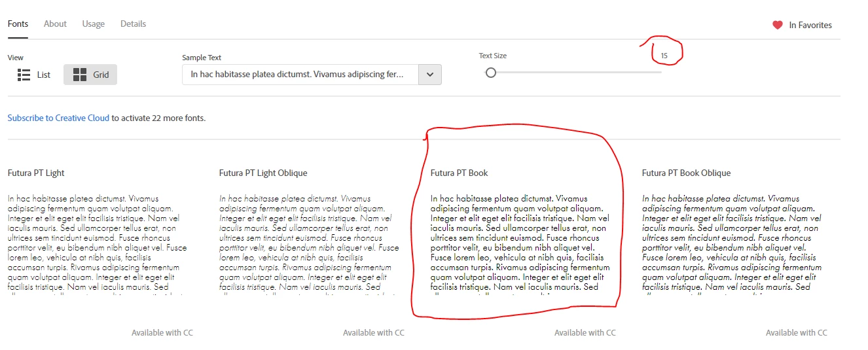Open the About tab
The width and height of the screenshot is (868, 350).
[55, 24]
